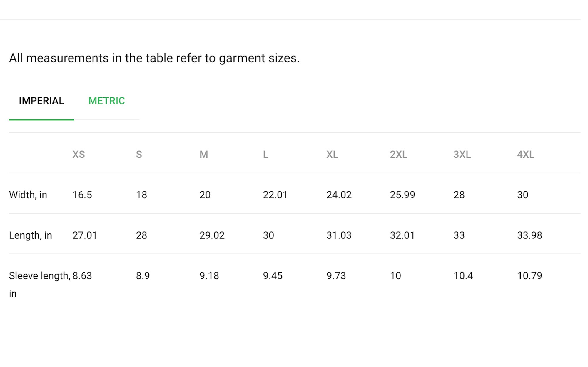Click the Length, in row label
Image resolution: width=588 pixels, height=367 pixels.
pyautogui.click(x=30, y=235)
